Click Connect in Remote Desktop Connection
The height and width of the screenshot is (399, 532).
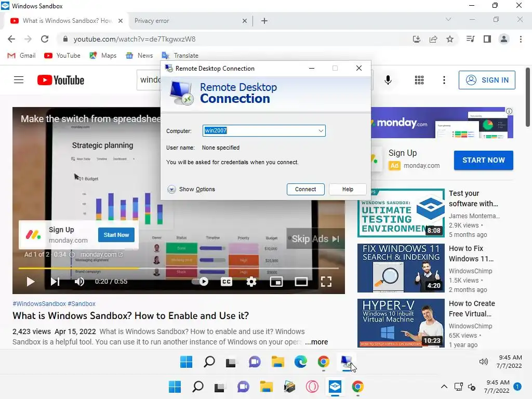point(305,189)
